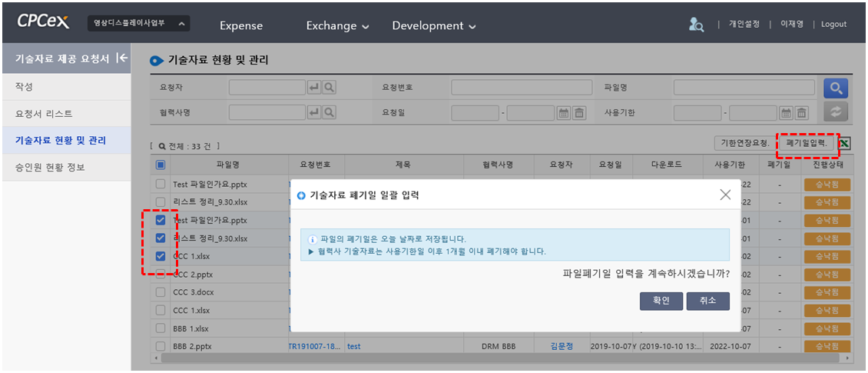
Task: Click the 요청자 lookup magnifier icon
Action: coord(330,88)
